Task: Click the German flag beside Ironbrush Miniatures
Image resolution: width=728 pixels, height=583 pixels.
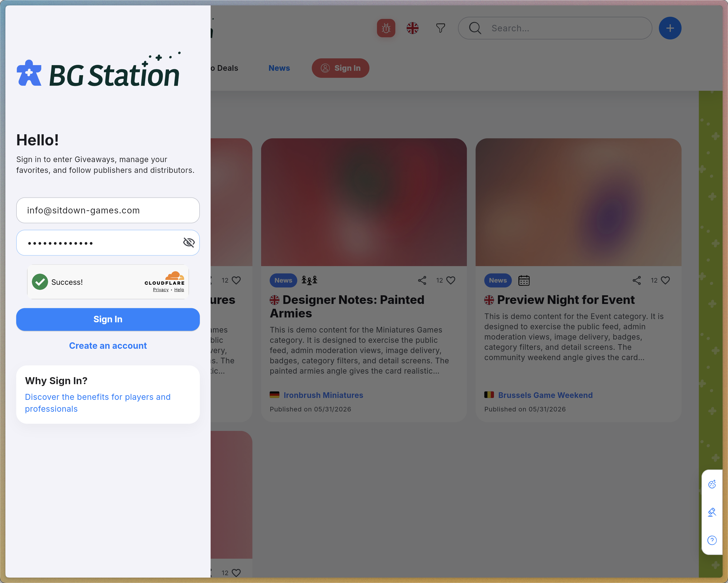Action: tap(275, 394)
